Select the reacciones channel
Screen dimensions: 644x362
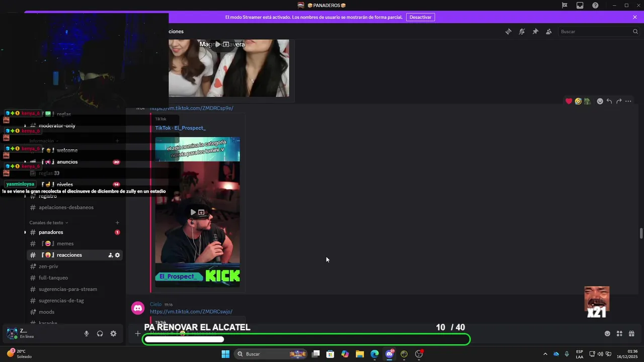pyautogui.click(x=74, y=255)
